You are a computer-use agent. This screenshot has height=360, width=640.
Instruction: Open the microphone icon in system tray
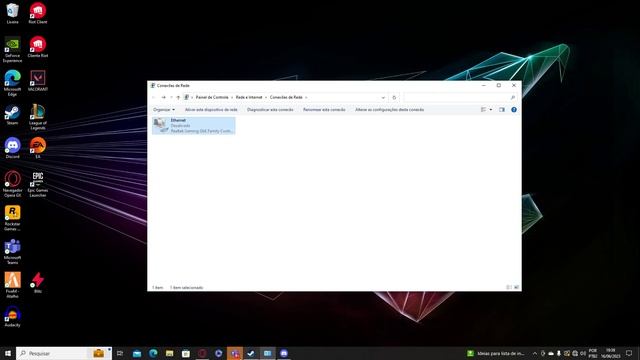tap(559, 353)
